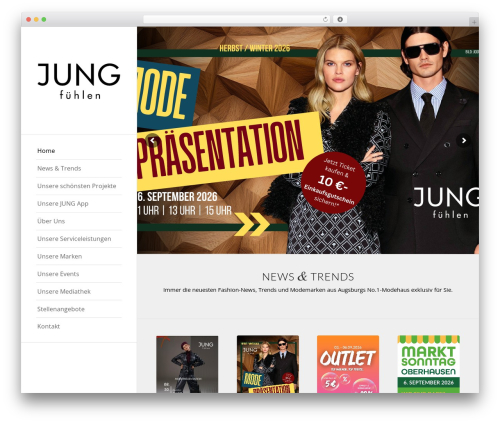Open Unsere Serviceleistungen
The width and height of the screenshot is (500, 423).
74,239
